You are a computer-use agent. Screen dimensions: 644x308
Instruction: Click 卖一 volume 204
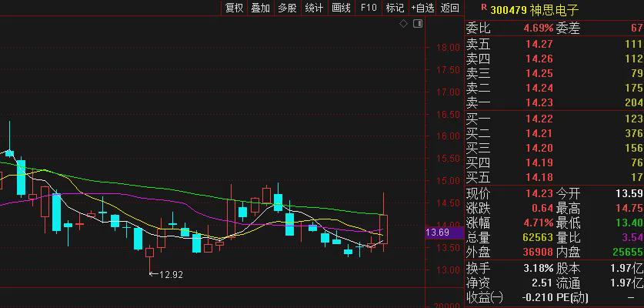pyautogui.click(x=634, y=102)
